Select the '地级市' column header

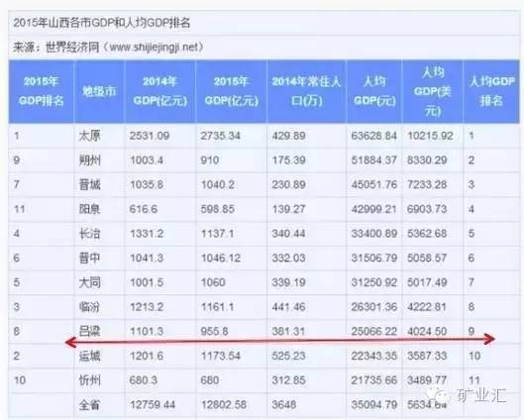99,91
